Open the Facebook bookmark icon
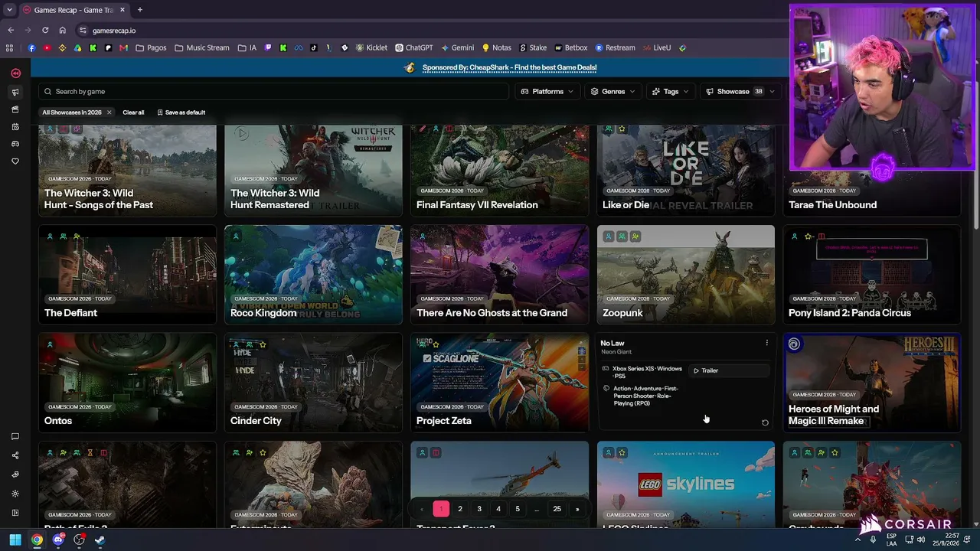The image size is (980, 551). [x=31, y=47]
